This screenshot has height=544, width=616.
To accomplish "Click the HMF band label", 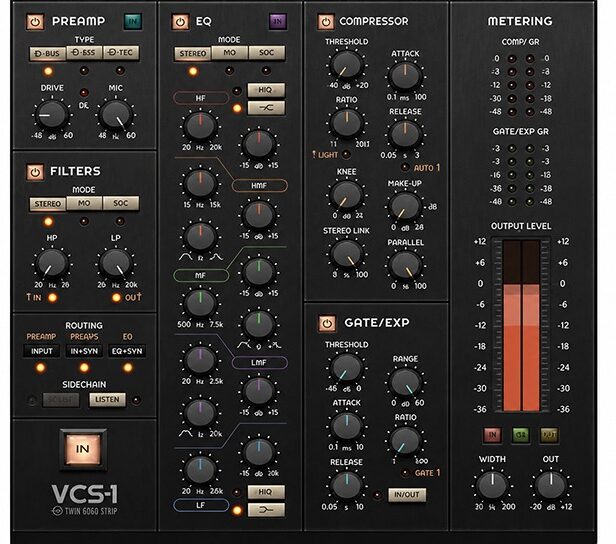I will coord(259,185).
